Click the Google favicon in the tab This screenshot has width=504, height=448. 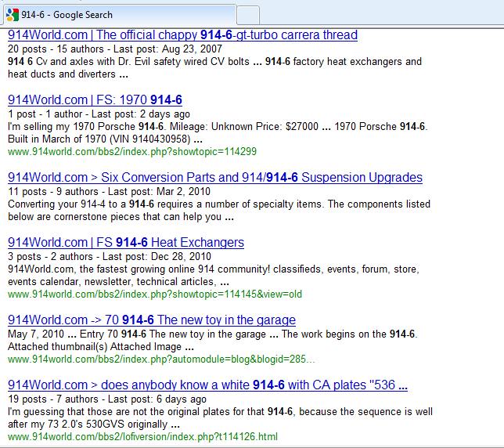click(x=13, y=15)
